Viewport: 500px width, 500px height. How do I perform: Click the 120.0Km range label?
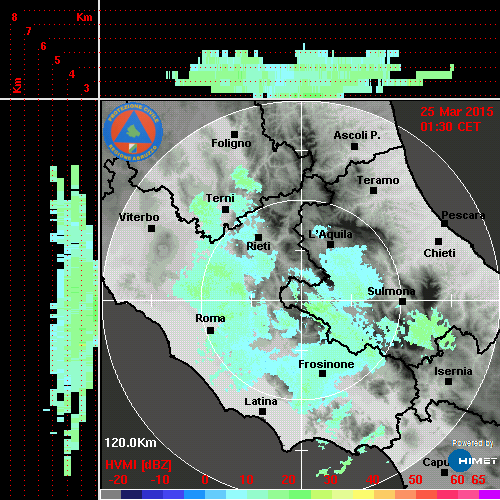tap(130, 443)
